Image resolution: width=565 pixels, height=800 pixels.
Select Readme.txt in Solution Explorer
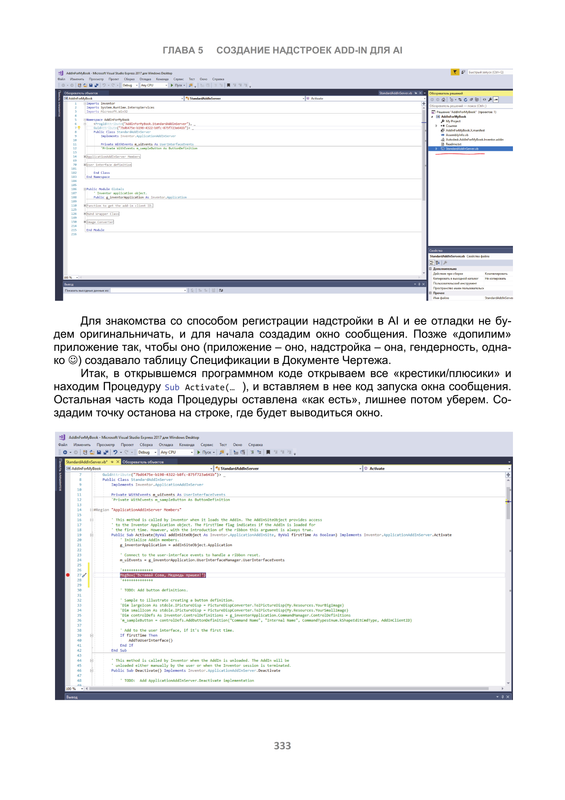pos(454,144)
